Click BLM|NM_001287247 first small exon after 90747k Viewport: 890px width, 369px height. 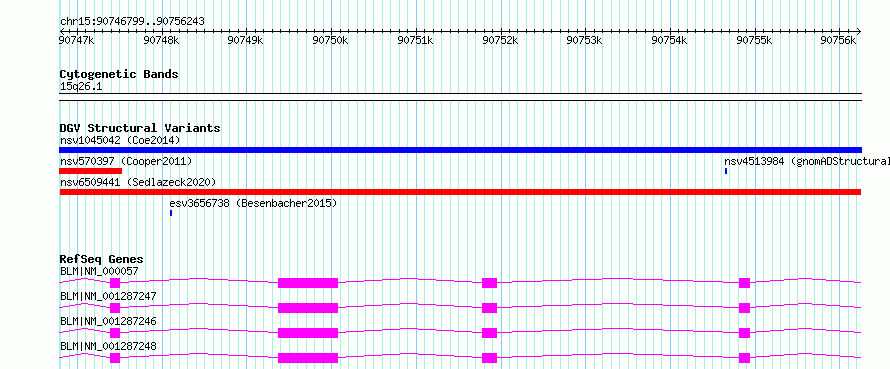[115, 308]
